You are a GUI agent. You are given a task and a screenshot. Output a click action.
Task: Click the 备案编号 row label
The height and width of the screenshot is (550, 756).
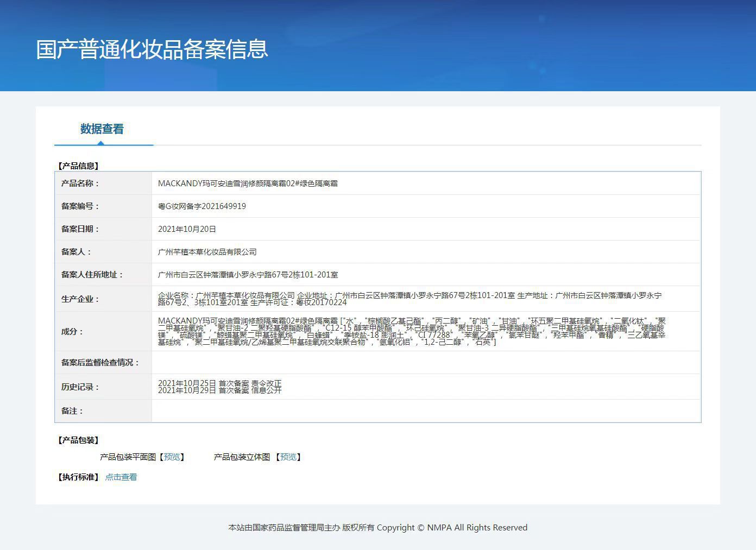click(x=80, y=206)
